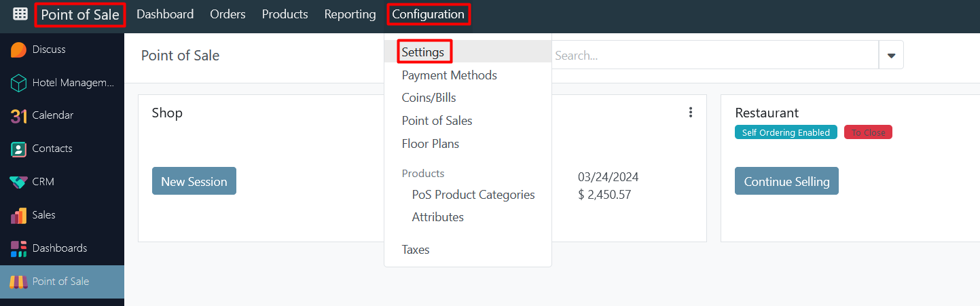
Task: Click Continue Selling for Restaurant
Action: click(x=786, y=181)
